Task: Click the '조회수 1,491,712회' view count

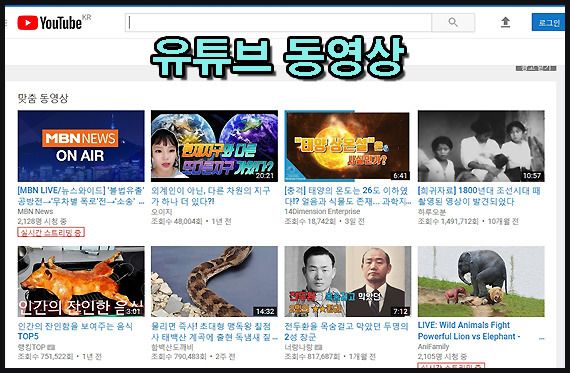Action: pos(448,221)
